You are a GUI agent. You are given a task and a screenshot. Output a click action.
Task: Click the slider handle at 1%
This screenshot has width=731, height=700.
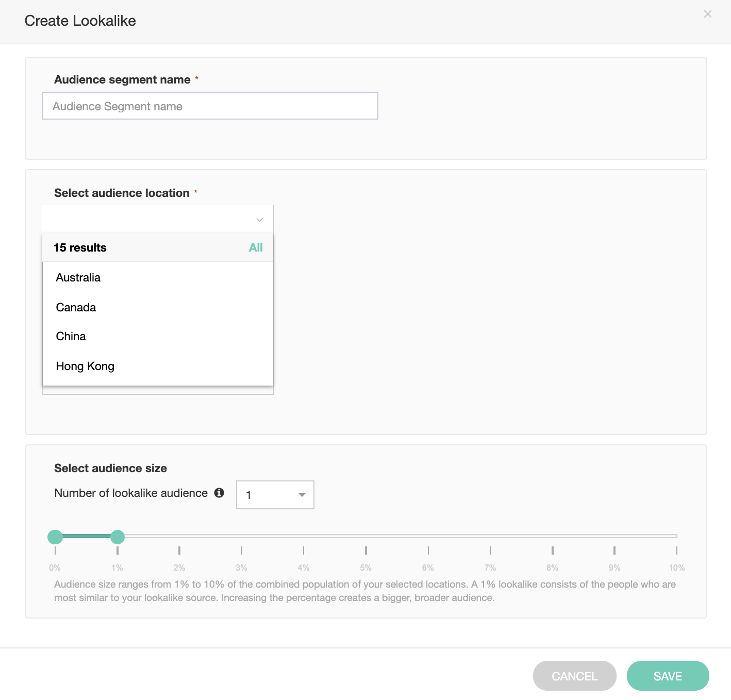point(118,537)
